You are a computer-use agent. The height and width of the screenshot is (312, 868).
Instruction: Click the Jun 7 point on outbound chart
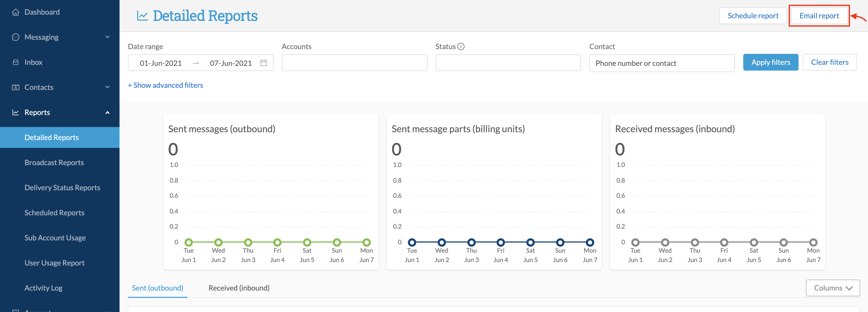pyautogui.click(x=366, y=242)
